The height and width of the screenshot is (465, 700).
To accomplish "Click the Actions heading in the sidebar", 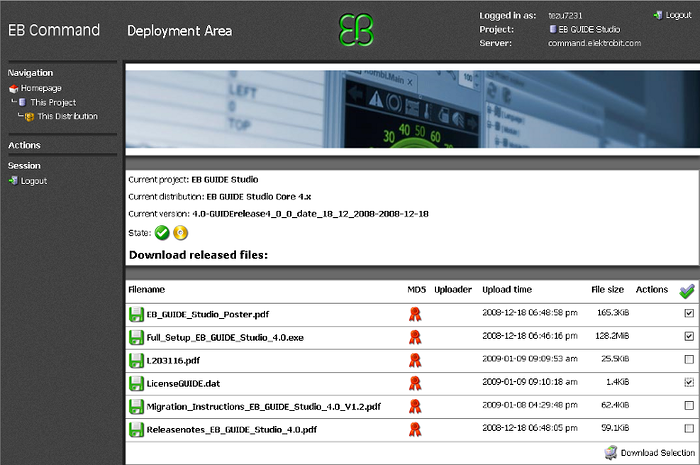I will pos(24,145).
